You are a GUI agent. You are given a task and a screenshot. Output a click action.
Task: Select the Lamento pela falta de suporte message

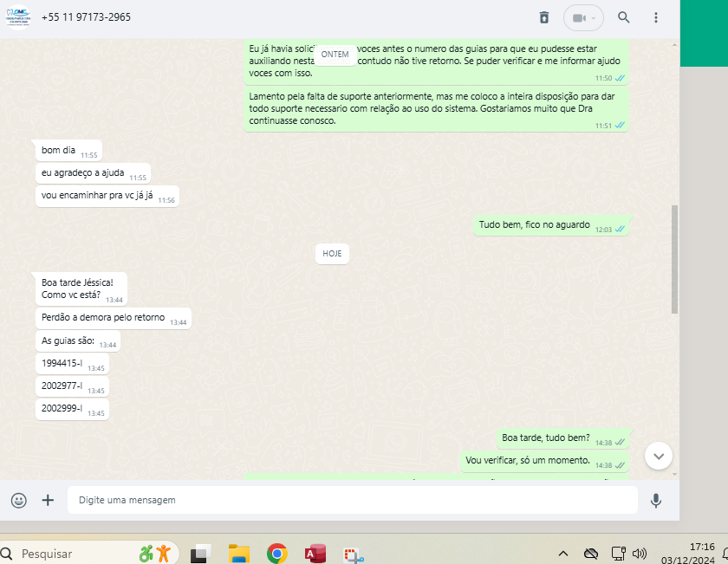(436, 109)
